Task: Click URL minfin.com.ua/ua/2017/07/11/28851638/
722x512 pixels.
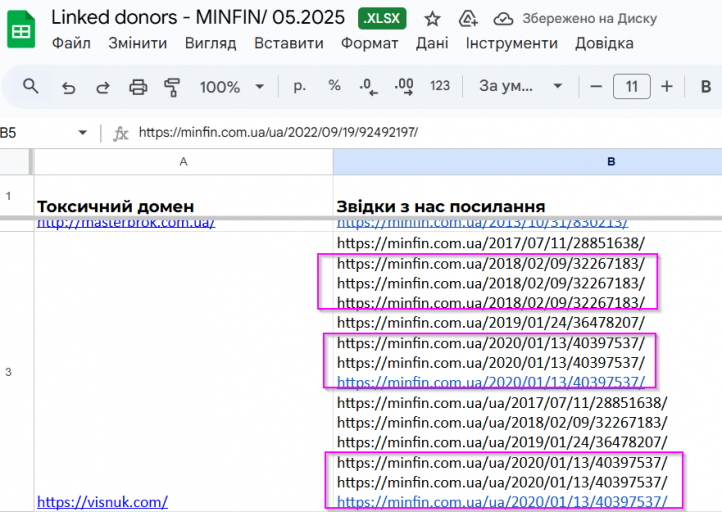Action: pos(502,403)
